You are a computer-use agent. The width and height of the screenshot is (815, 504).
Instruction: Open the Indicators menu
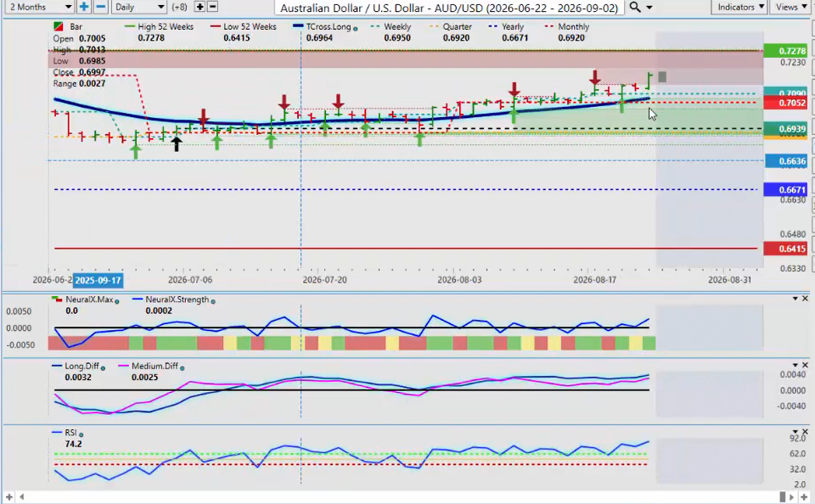point(740,7)
